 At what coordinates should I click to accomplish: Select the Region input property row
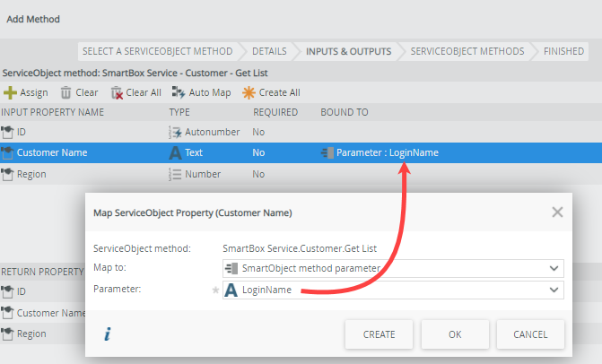pyautogui.click(x=31, y=174)
